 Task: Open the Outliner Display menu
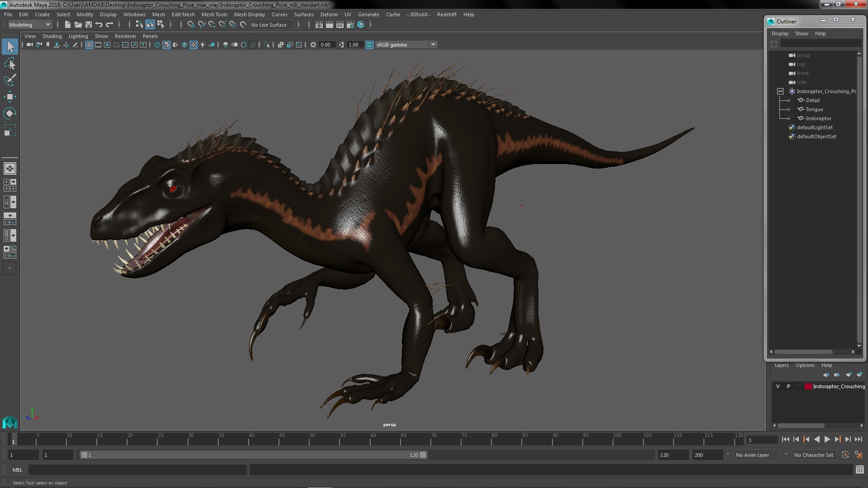coord(780,33)
